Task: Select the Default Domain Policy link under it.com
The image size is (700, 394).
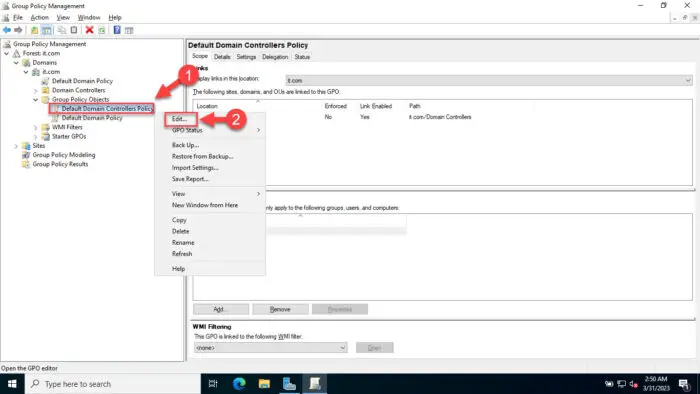Action: [x=82, y=81]
